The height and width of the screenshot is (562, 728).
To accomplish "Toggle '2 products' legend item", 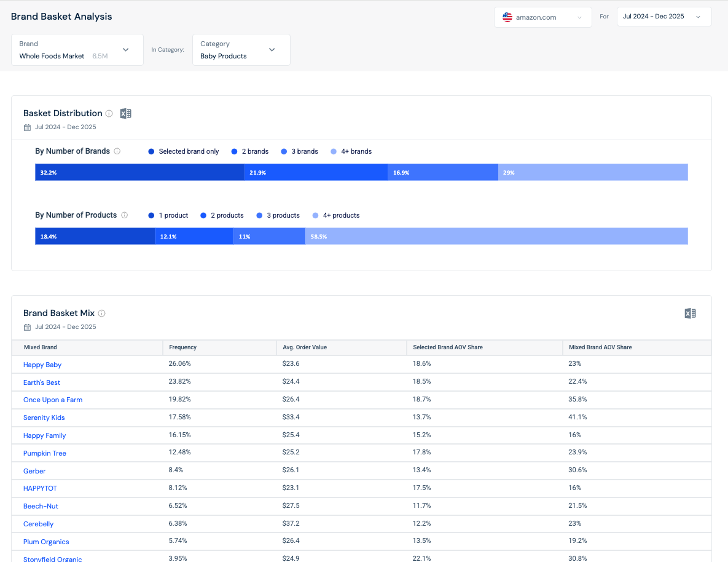I will tap(222, 215).
